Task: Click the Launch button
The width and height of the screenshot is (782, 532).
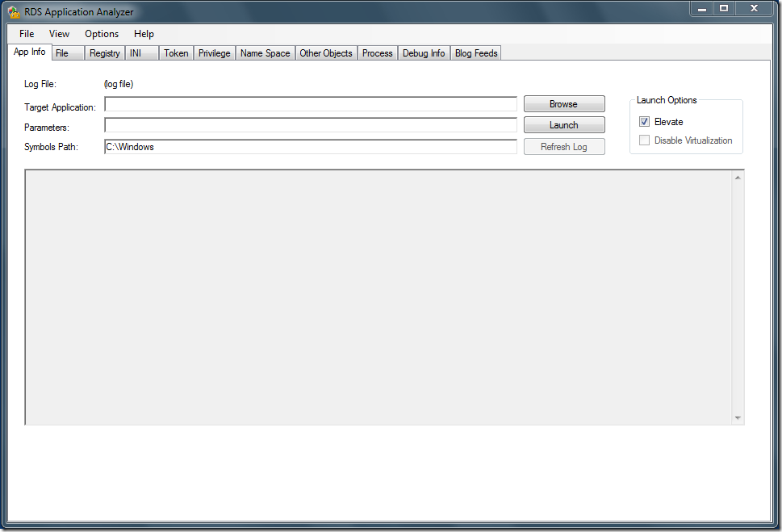Action: click(x=564, y=125)
